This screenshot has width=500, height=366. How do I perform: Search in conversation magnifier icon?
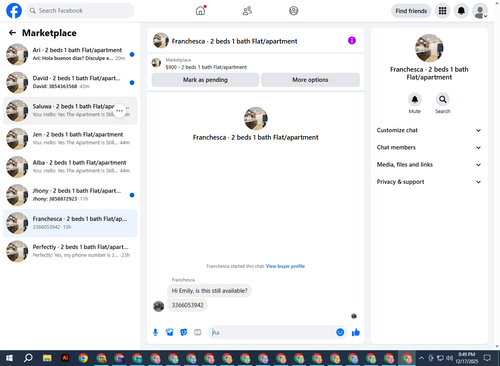(443, 99)
